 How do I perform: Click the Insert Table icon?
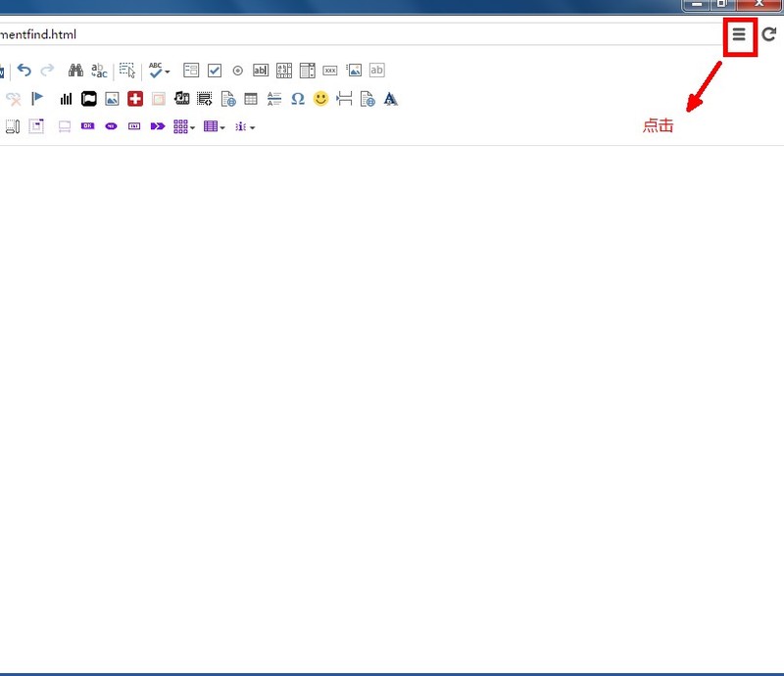tap(251, 99)
